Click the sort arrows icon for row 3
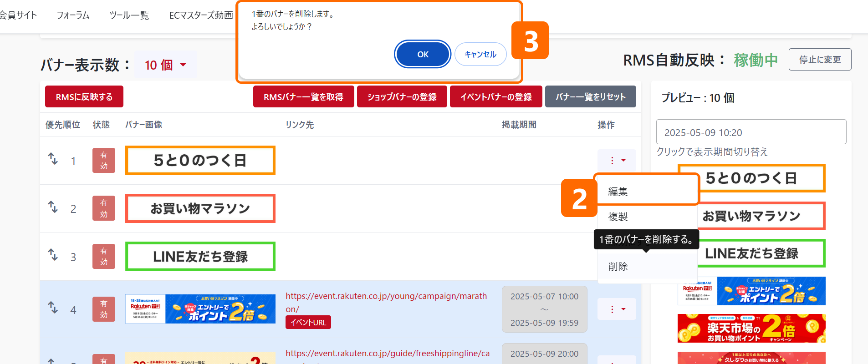The width and height of the screenshot is (868, 364). pos(53,255)
